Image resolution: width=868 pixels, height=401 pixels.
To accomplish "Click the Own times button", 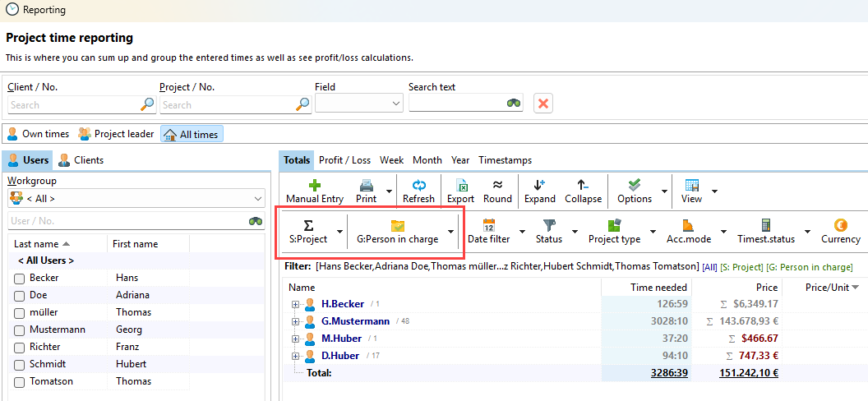I will click(38, 134).
